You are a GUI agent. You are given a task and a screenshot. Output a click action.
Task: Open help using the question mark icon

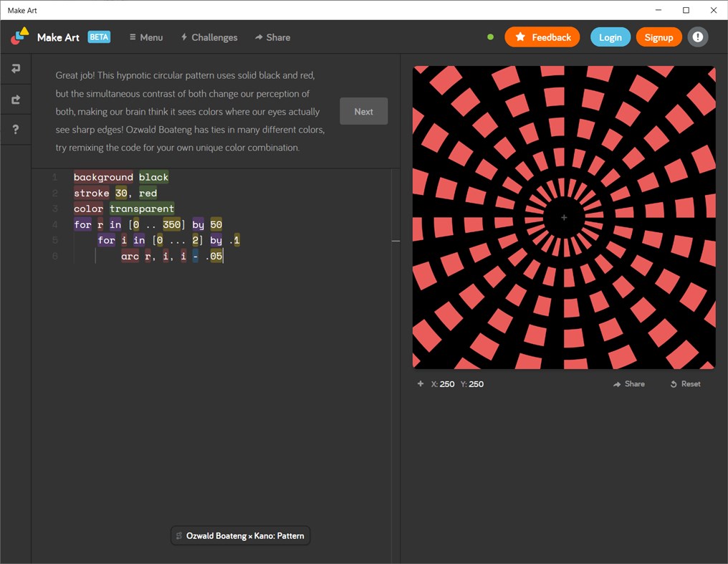(x=16, y=129)
